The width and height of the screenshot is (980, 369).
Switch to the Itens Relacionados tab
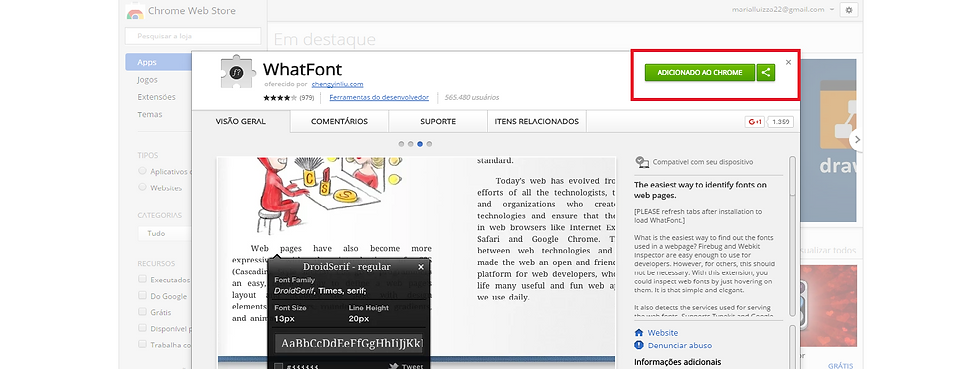click(x=536, y=121)
